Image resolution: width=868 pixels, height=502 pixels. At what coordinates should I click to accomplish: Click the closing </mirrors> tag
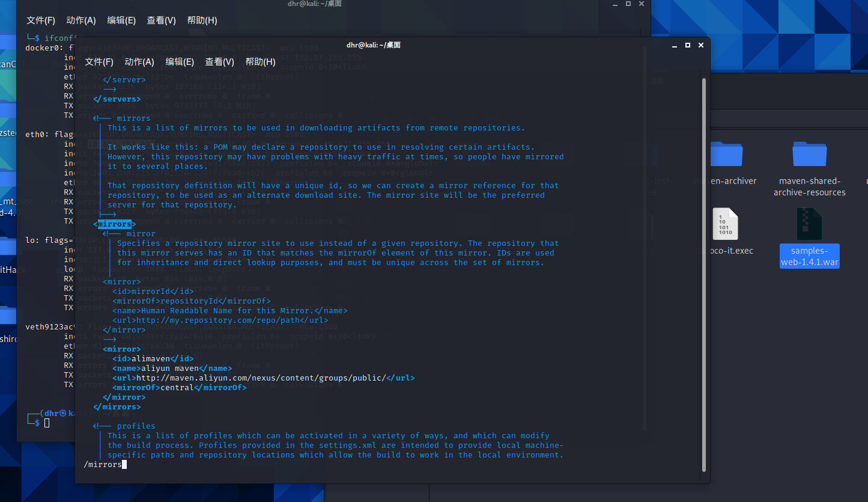click(117, 407)
